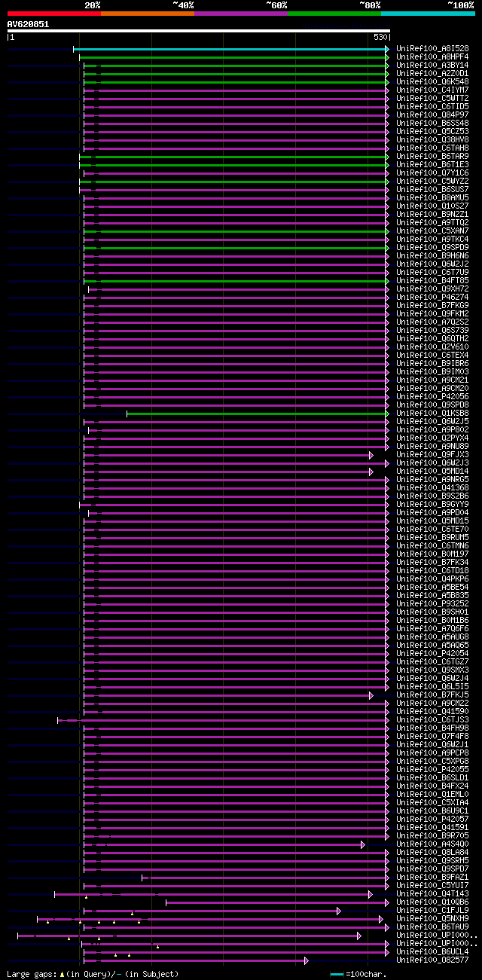Click the cyan 100char scale legend bar

[x=337, y=974]
